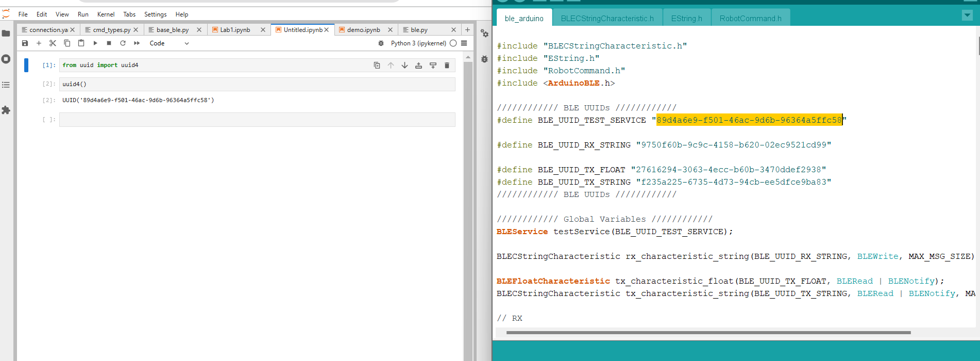980x361 pixels.
Task: Open RobotCommand.h tab in Arduino IDE
Action: click(750, 19)
